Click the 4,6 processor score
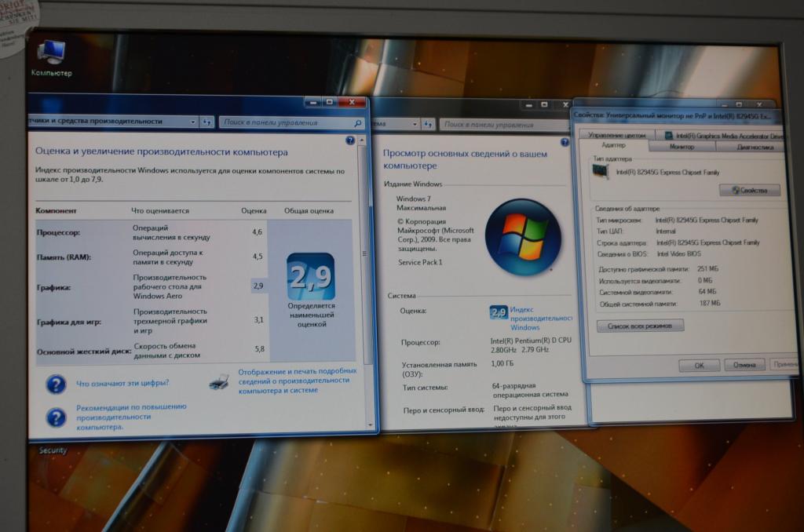The height and width of the screenshot is (532, 804). (257, 231)
